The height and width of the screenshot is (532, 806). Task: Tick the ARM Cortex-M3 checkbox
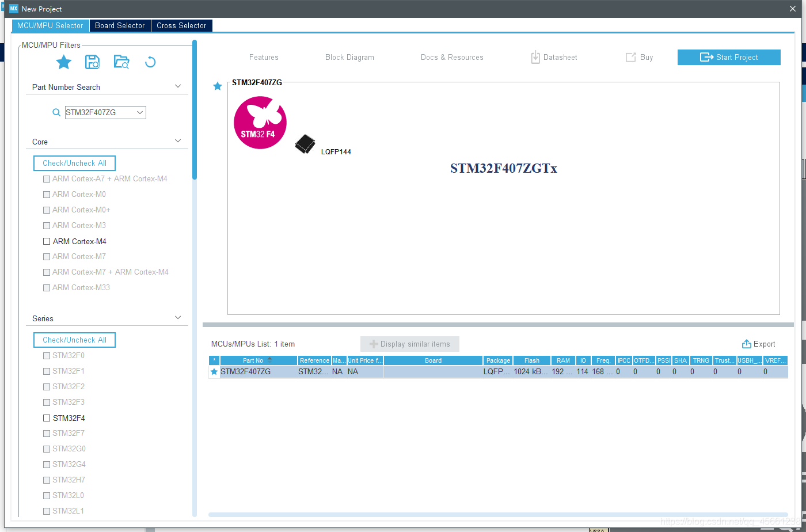click(x=47, y=226)
